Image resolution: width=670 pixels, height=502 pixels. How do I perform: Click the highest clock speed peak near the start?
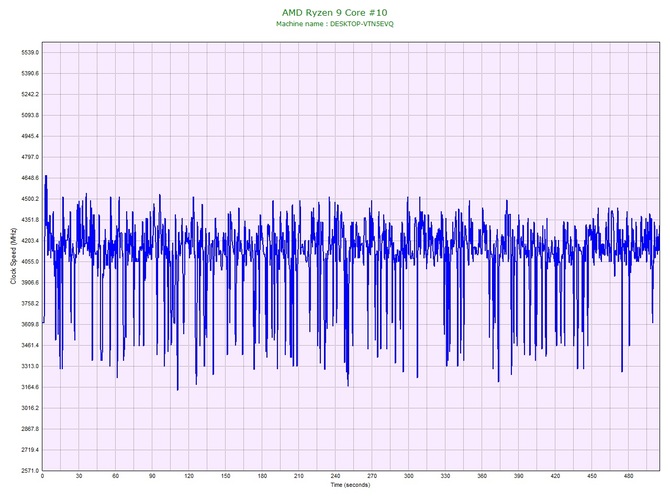[x=46, y=177]
